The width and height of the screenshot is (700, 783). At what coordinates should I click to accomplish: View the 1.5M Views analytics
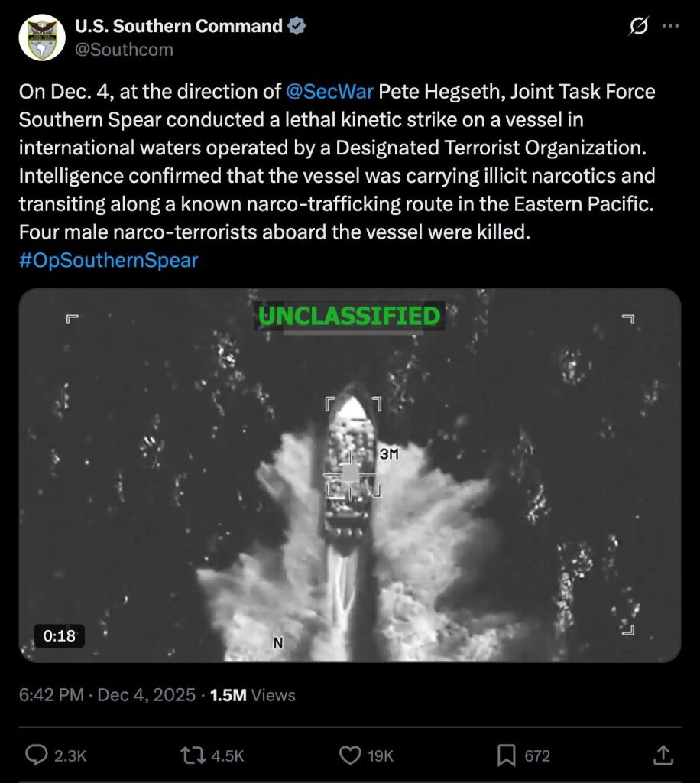pos(252,695)
